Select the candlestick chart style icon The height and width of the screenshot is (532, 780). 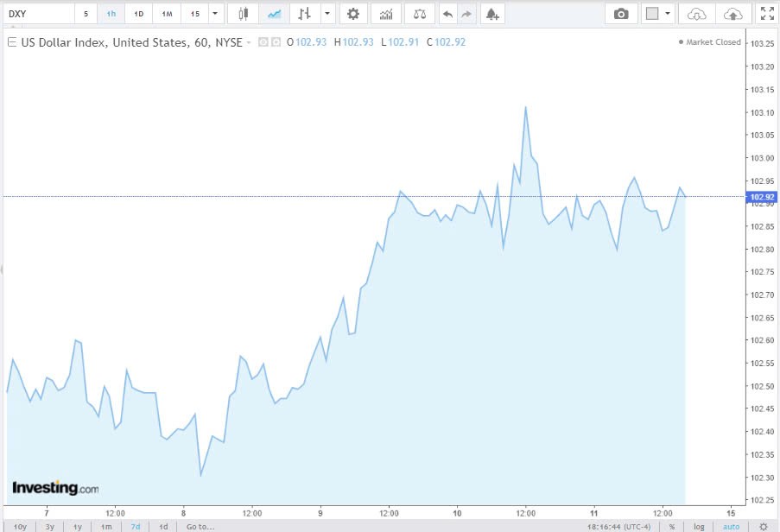[x=243, y=14]
